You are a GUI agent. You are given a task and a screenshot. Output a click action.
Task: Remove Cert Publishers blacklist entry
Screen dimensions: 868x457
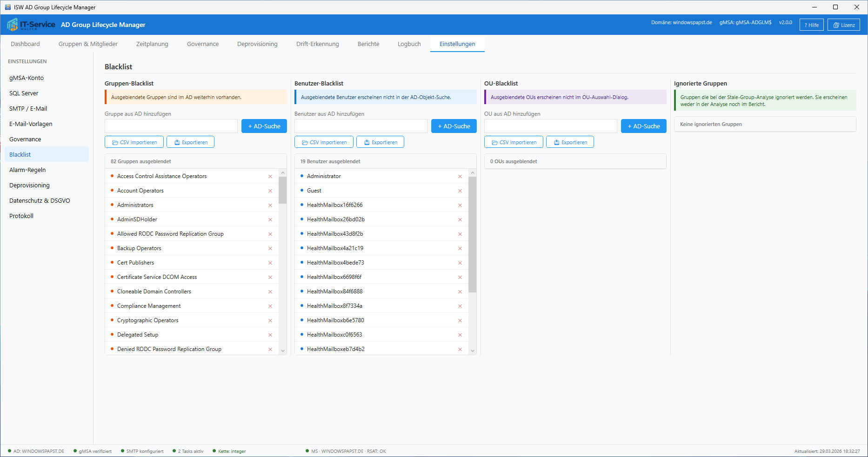270,263
